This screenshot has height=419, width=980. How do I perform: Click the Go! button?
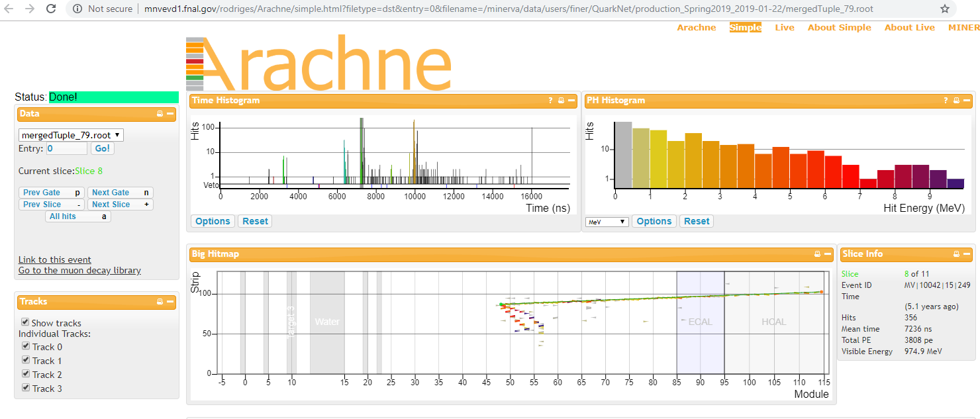coord(103,148)
